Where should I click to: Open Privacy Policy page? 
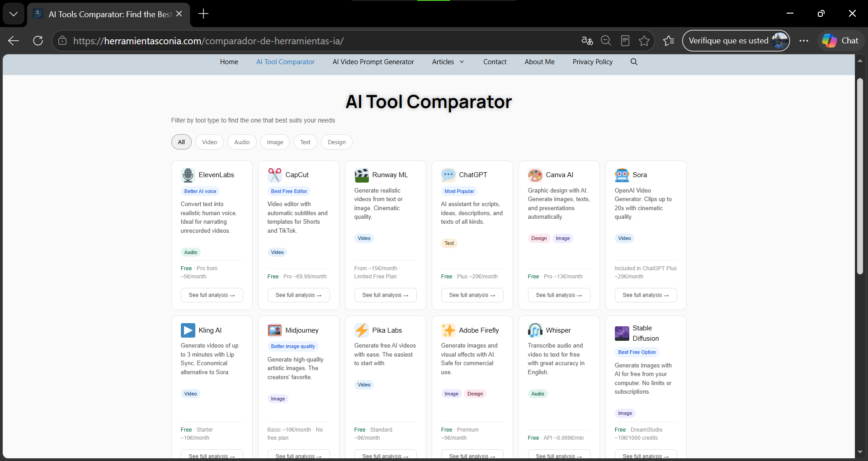(x=593, y=62)
